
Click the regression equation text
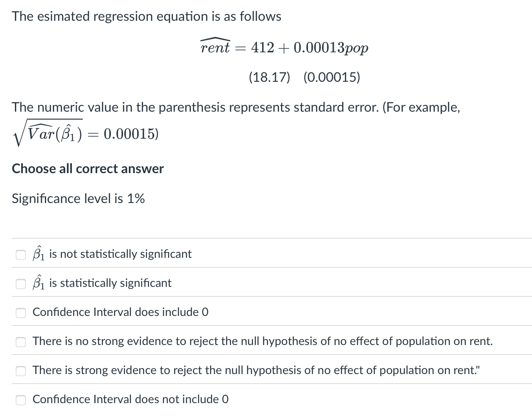point(284,46)
